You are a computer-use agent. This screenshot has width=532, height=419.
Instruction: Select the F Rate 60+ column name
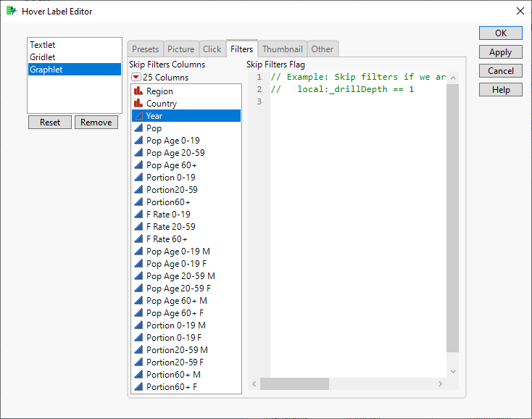167,238
